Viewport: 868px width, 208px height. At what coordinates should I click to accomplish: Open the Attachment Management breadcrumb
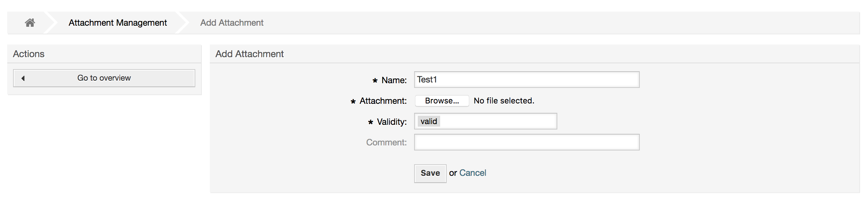coord(118,23)
